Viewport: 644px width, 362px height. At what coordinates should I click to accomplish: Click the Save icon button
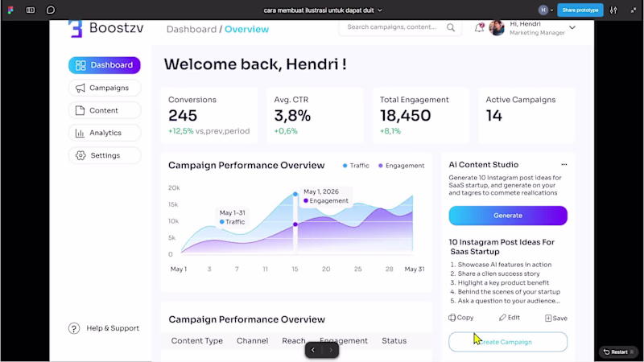pos(556,318)
